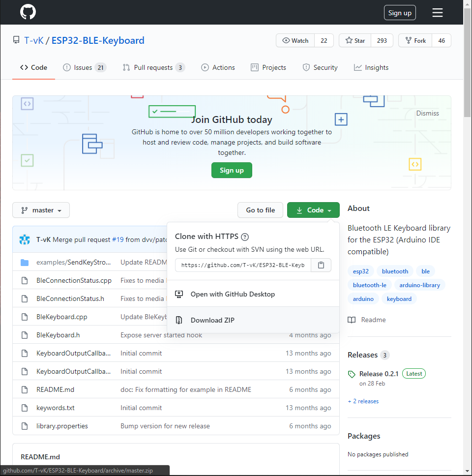Image resolution: width=472 pixels, height=476 pixels.
Task: Open the Security tab
Action: click(320, 67)
